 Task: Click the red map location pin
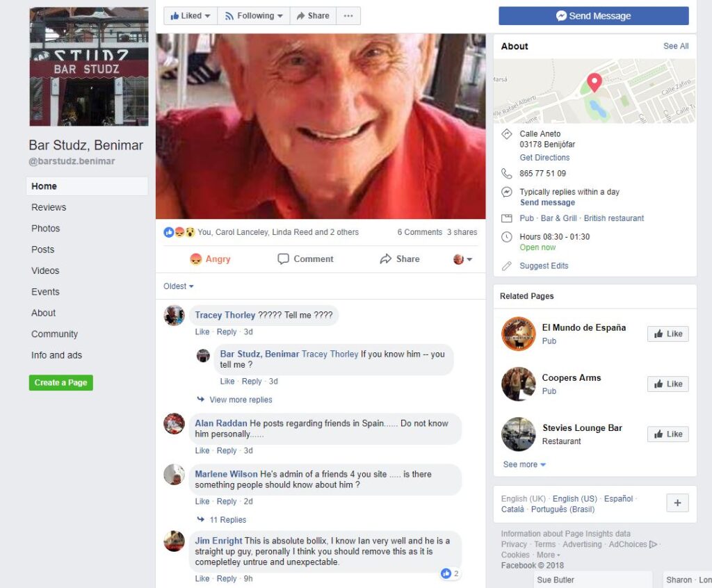pyautogui.click(x=594, y=83)
